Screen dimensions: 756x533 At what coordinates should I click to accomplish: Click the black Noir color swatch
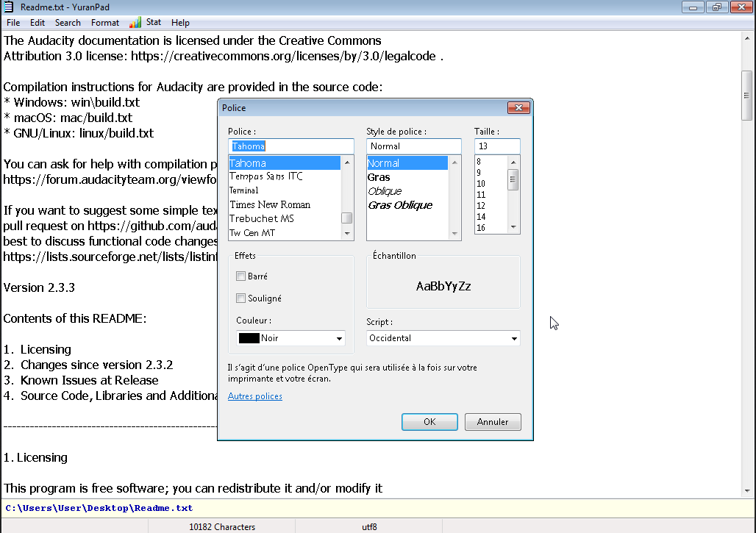pyautogui.click(x=249, y=338)
